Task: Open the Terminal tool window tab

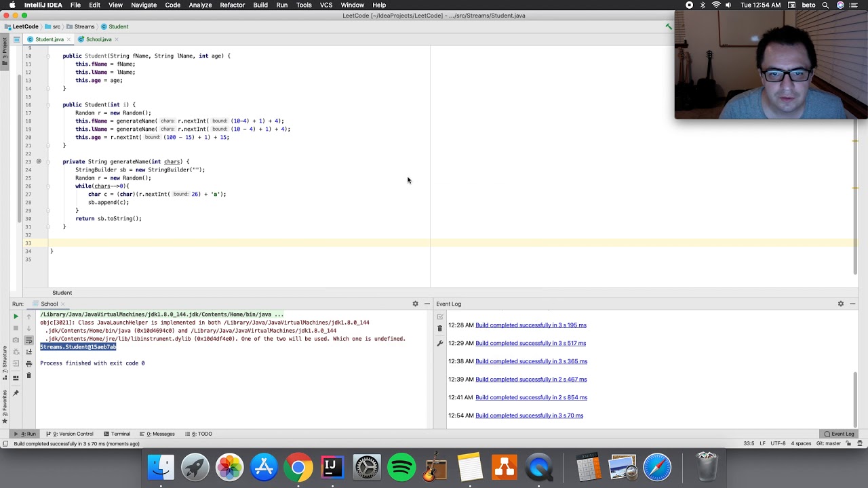Action: [x=117, y=434]
